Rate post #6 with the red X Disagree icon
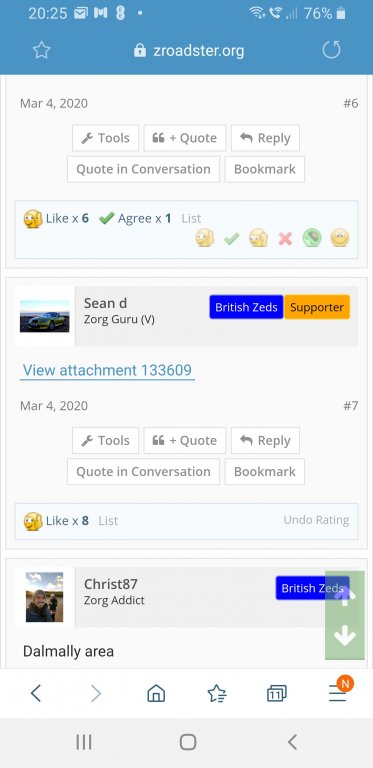This screenshot has height=768, width=373. pos(285,239)
